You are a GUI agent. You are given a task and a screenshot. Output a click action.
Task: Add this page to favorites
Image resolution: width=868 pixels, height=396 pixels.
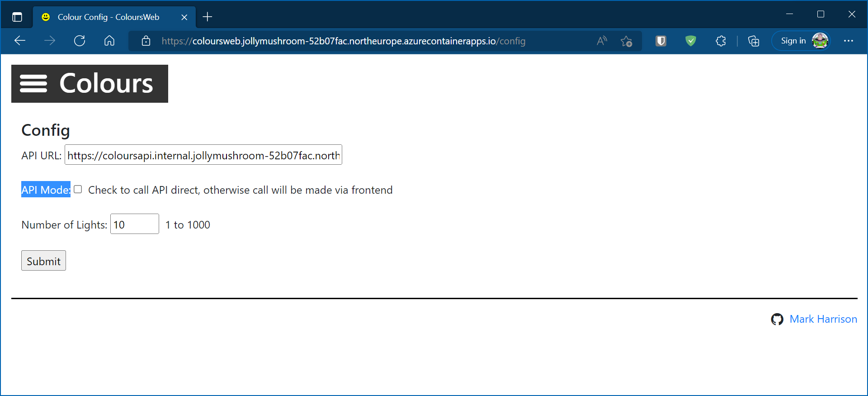[x=627, y=41]
